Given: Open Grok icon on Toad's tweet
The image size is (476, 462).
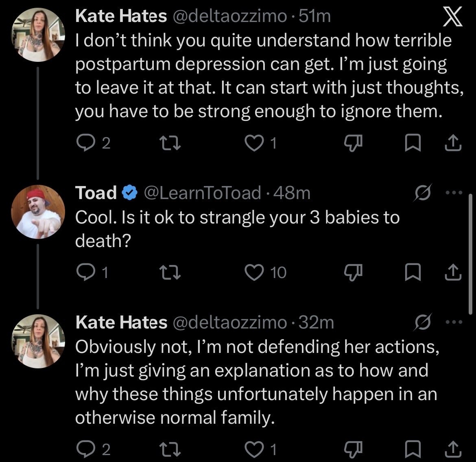Looking at the screenshot, I should pyautogui.click(x=423, y=193).
